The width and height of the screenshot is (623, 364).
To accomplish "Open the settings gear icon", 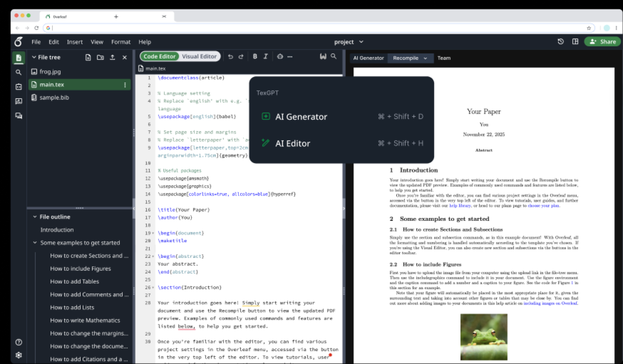I will 19,355.
